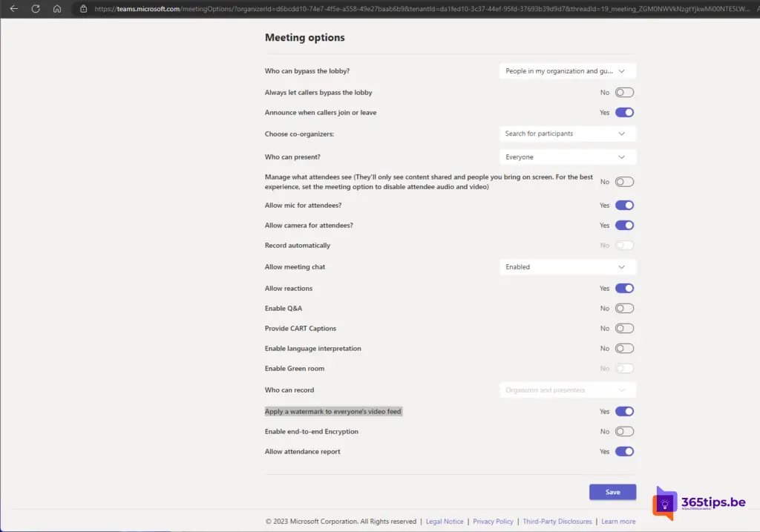This screenshot has width=760, height=532.
Task: Enable end-to-end Encryption toggle
Action: click(x=624, y=431)
